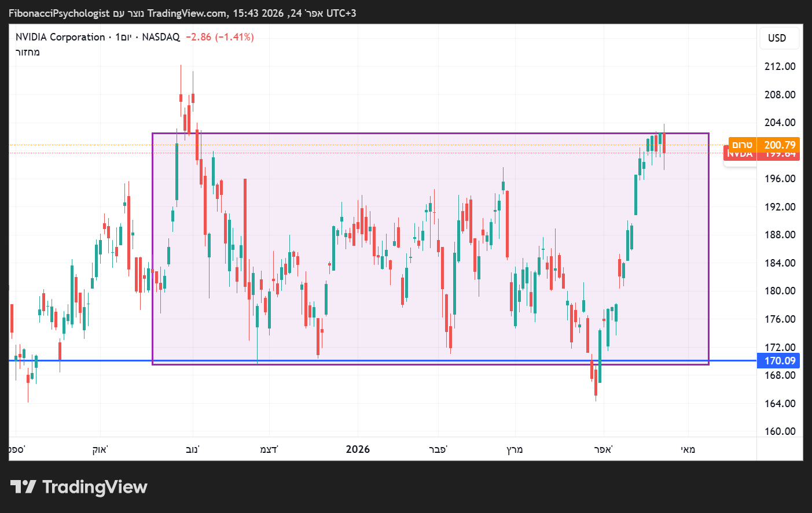Viewport: 812px width, 513px height.
Task: Click the 208.00 price axis label
Action: (x=780, y=95)
